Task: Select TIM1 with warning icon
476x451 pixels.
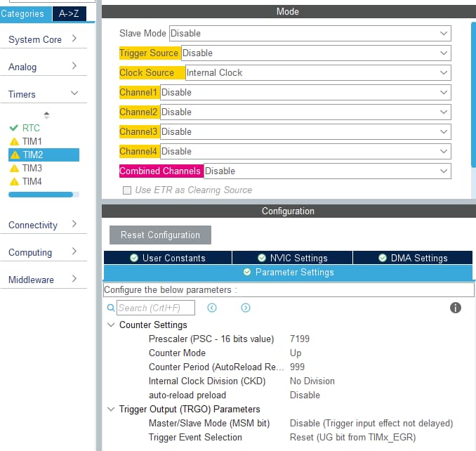Action: [x=32, y=141]
